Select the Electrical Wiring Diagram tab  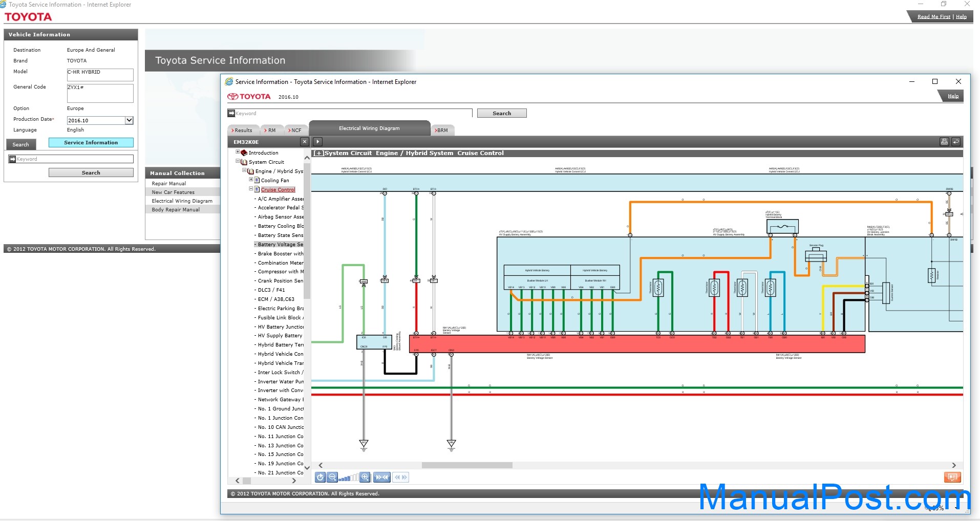pos(369,128)
